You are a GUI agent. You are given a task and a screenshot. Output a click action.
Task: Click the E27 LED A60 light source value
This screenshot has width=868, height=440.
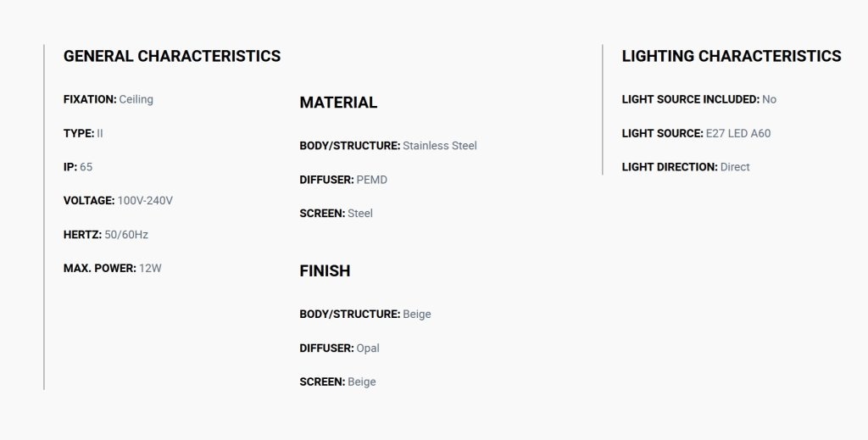point(738,133)
